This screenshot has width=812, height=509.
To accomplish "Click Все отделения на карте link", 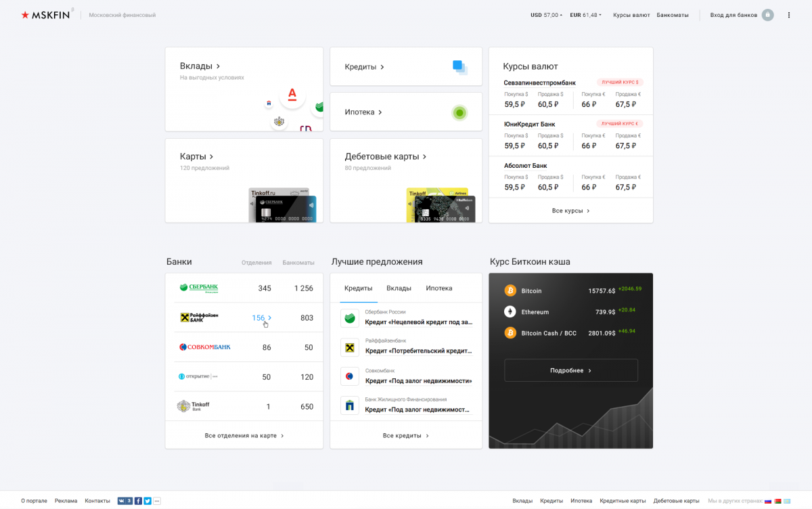I will [x=244, y=435].
